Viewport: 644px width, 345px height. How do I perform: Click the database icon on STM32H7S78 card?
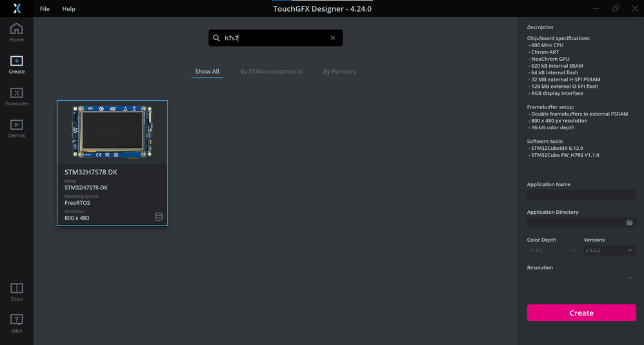159,216
